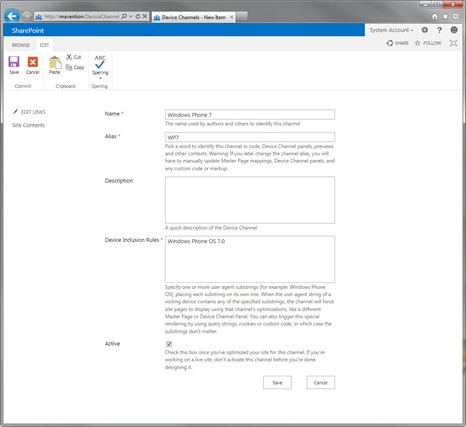Click the browser home icon
Screen dimensions: 466x427
tap(435, 16)
